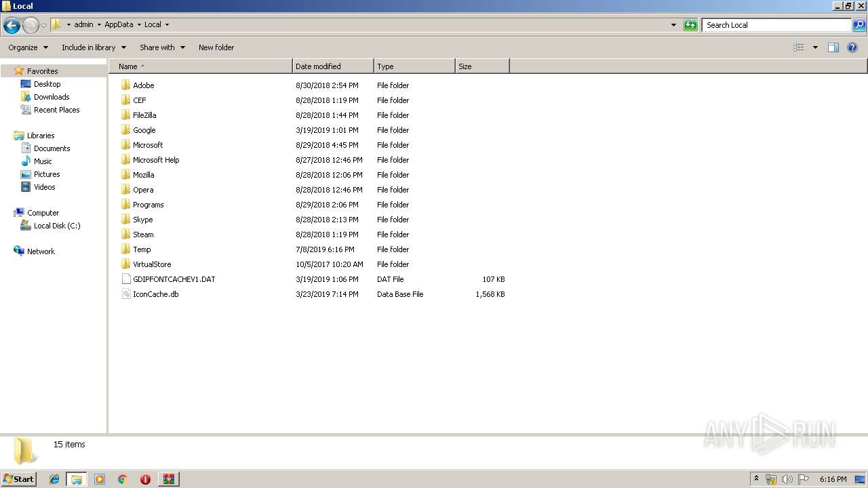Launch Internet Explorer from the taskbar

pyautogui.click(x=54, y=479)
